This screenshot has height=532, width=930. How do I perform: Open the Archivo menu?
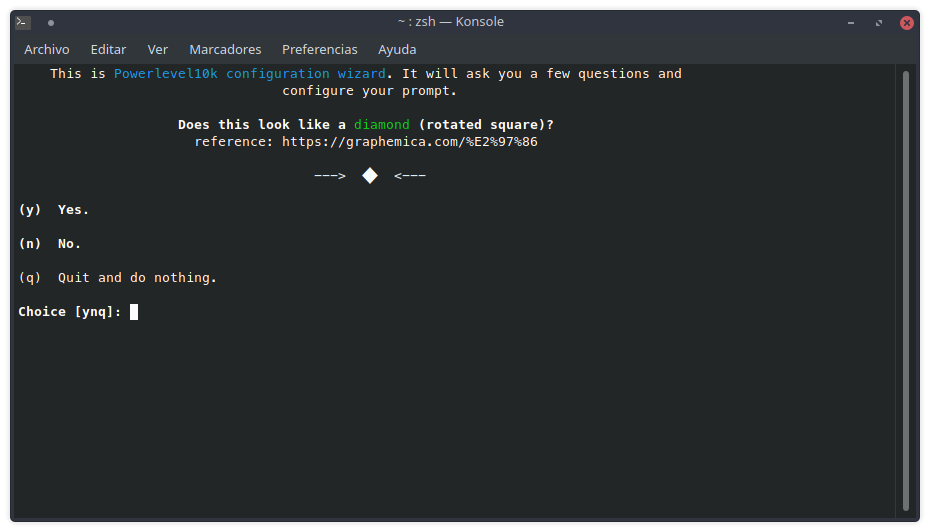[x=46, y=49]
